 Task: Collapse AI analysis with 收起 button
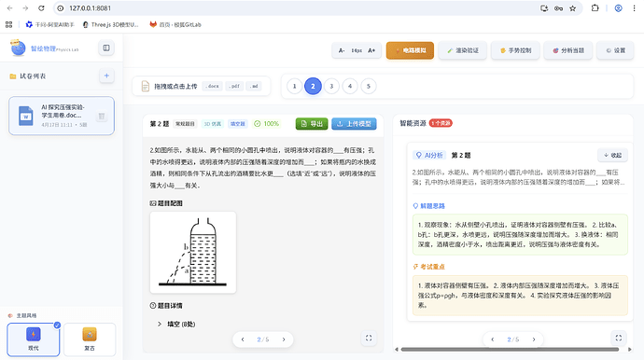[612, 155]
